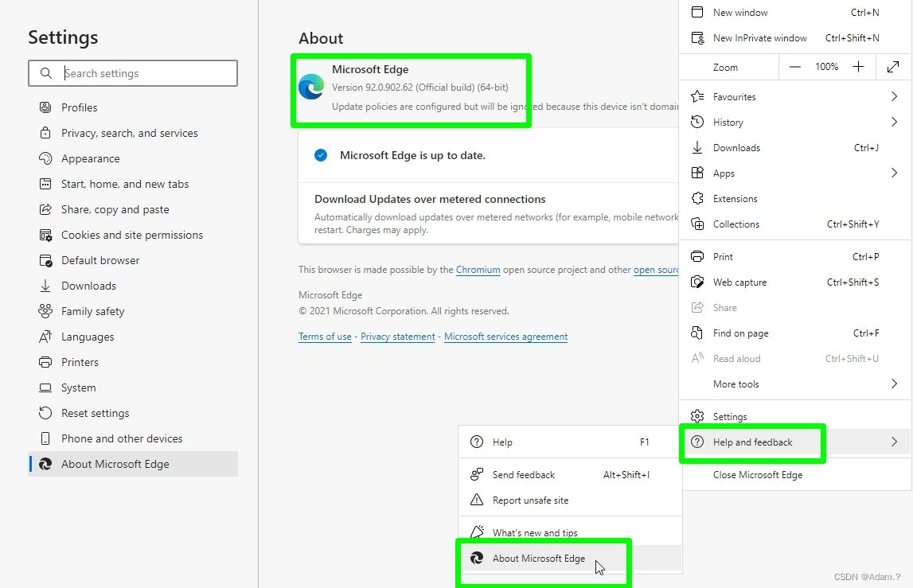Select Help in the submenu
Screen dimensions: 913x588
pos(570,442)
